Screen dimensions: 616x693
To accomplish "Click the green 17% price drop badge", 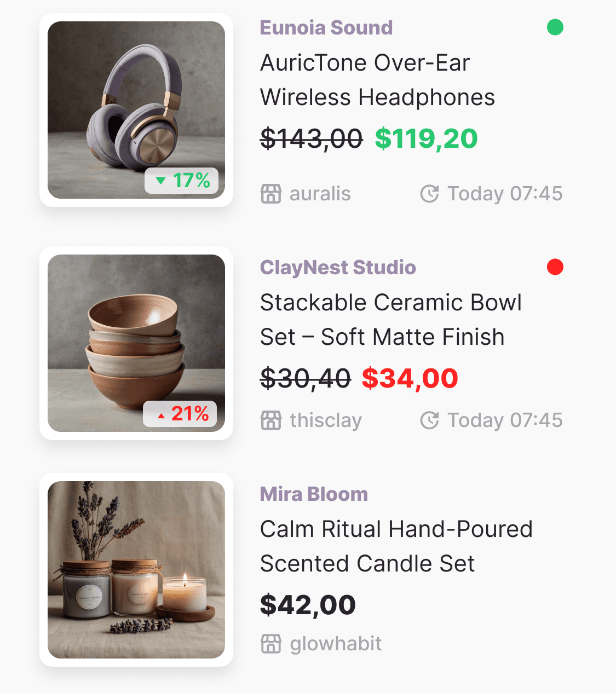I will [x=182, y=180].
